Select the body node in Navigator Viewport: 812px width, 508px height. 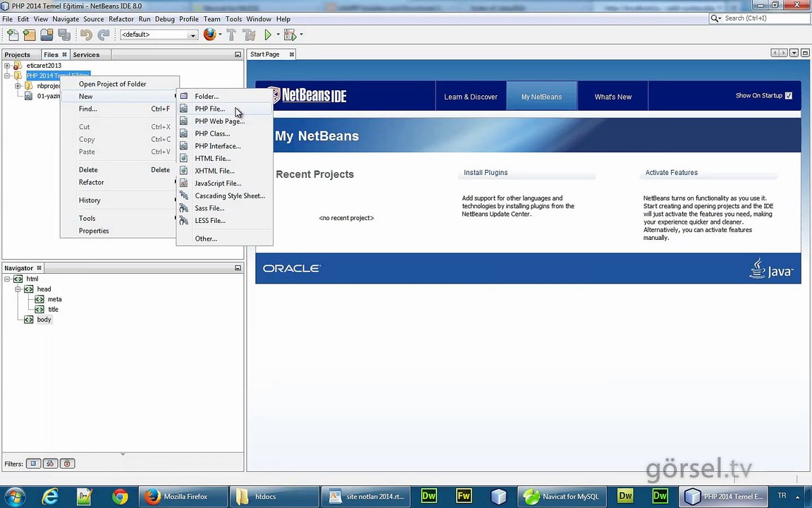coord(44,320)
